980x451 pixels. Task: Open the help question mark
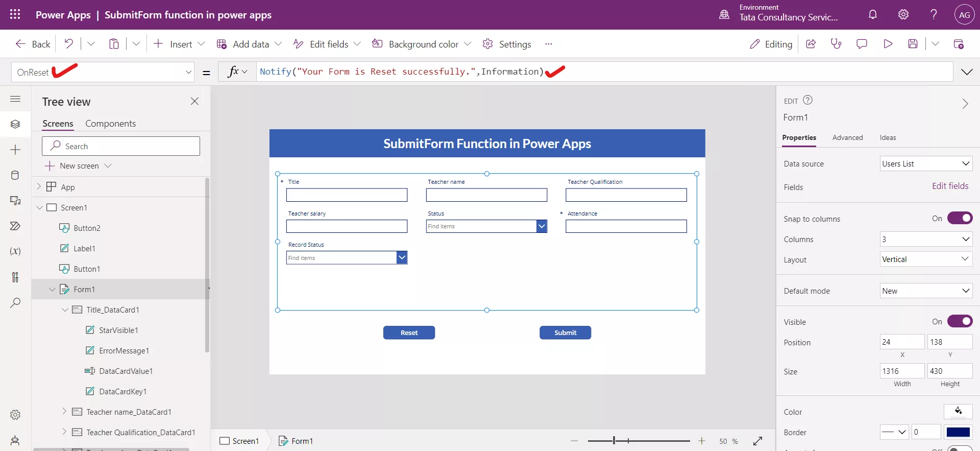tap(934, 14)
